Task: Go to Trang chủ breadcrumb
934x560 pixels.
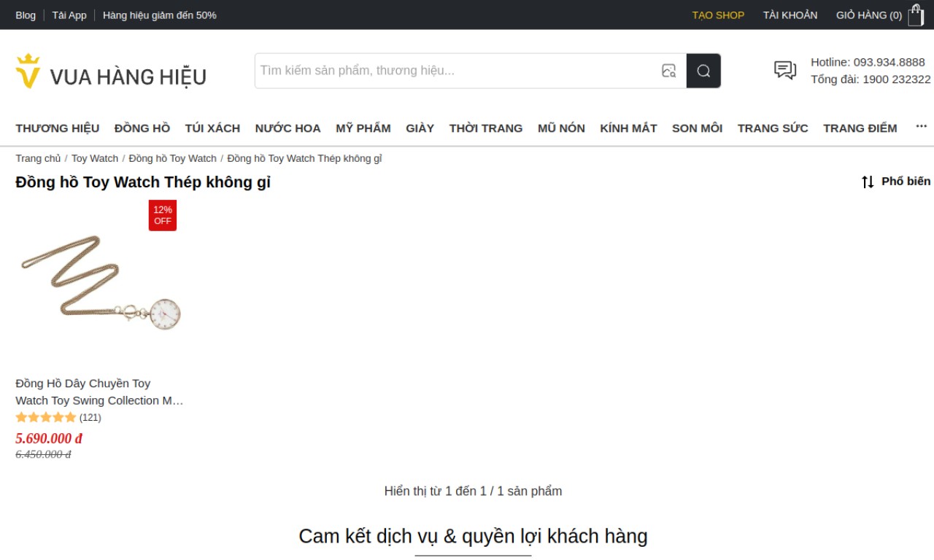Action: coord(38,158)
